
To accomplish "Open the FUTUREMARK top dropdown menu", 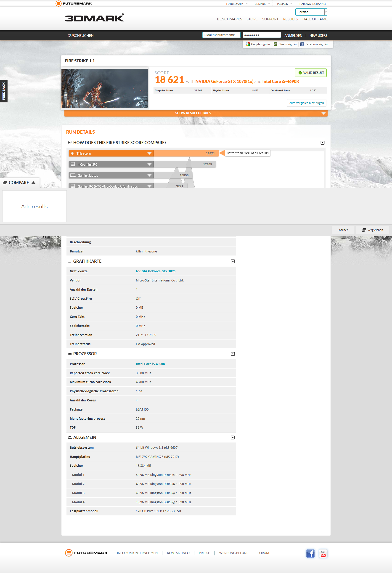I will coord(237,4).
